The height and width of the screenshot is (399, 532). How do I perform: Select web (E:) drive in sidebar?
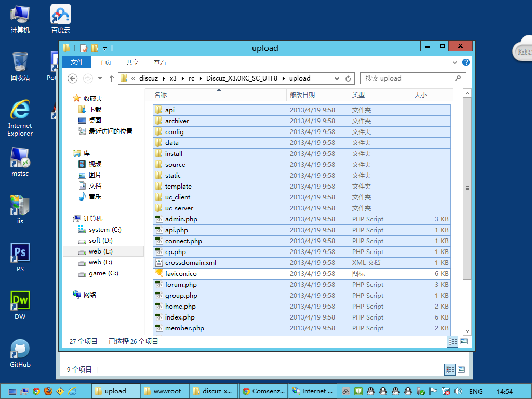(103, 251)
